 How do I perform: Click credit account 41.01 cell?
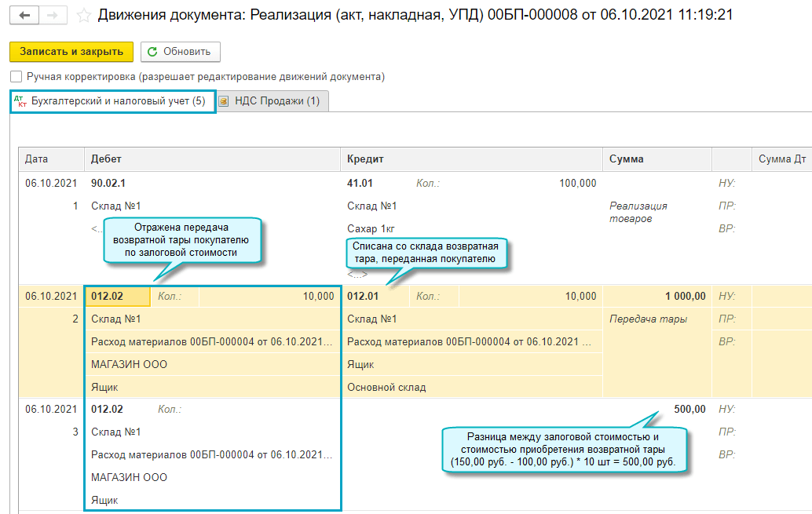360,184
